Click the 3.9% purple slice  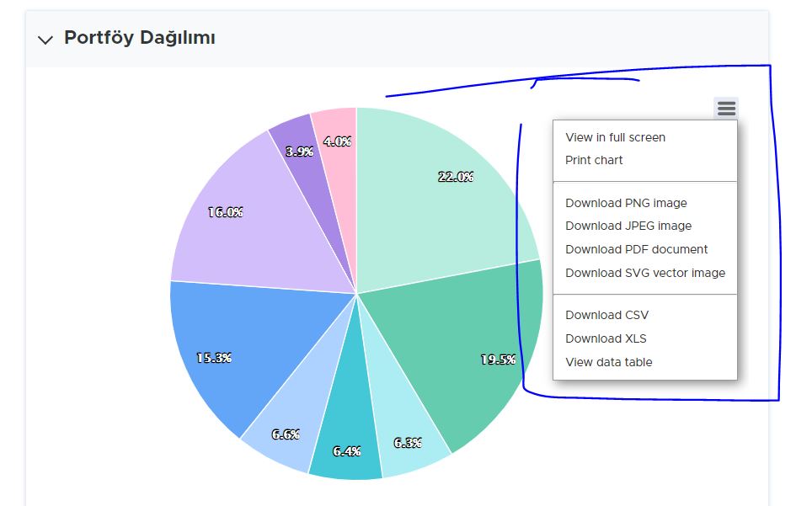[299, 152]
